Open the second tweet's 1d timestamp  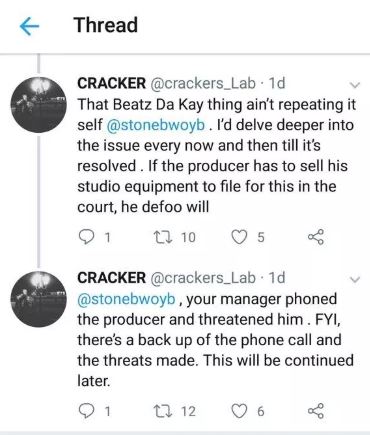click(x=277, y=278)
